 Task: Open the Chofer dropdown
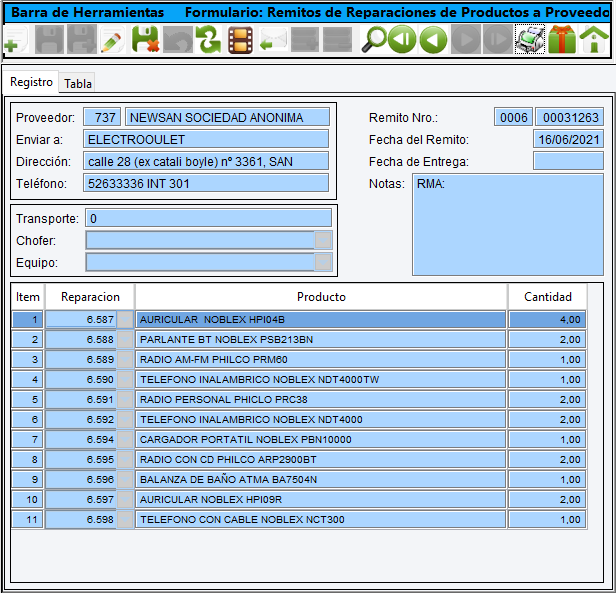click(323, 240)
